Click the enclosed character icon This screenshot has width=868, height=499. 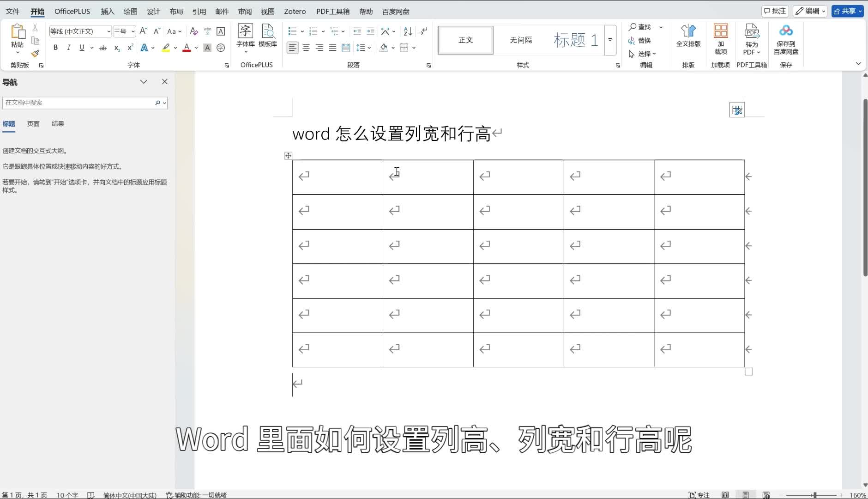[x=221, y=48]
